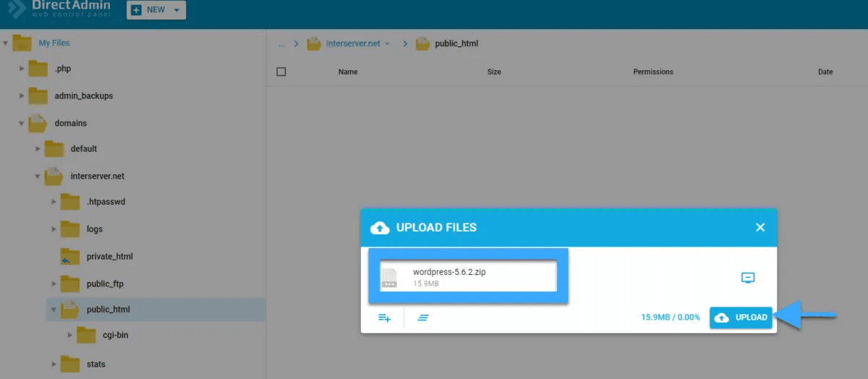Click the cloud upload icon in dialog header
The height and width of the screenshot is (379, 868).
tap(380, 227)
